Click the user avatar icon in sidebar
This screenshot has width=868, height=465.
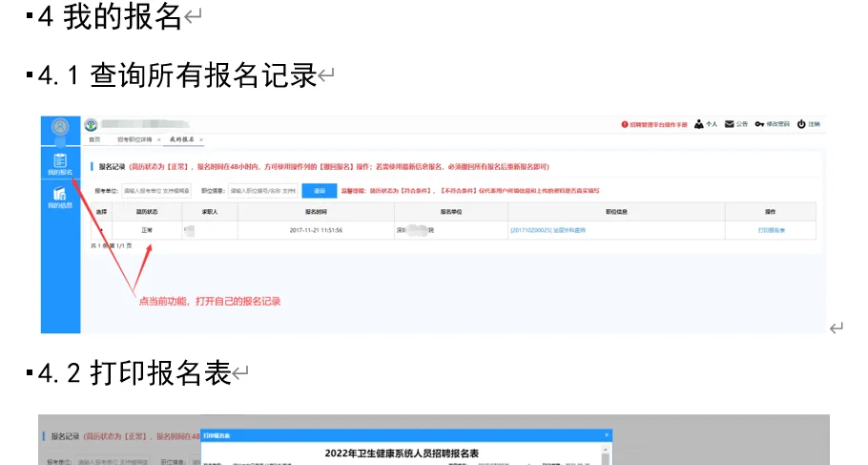(60, 126)
